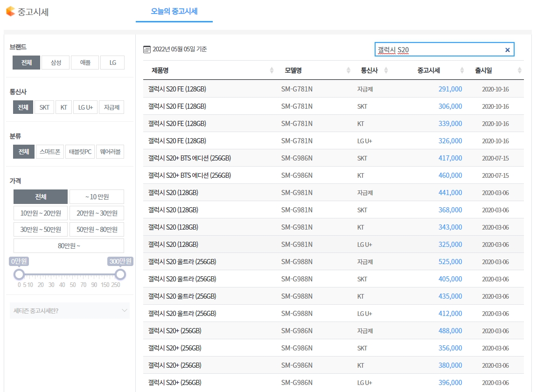
Task: Click price 460,000 for BTS 에디션 KT
Action: point(450,175)
